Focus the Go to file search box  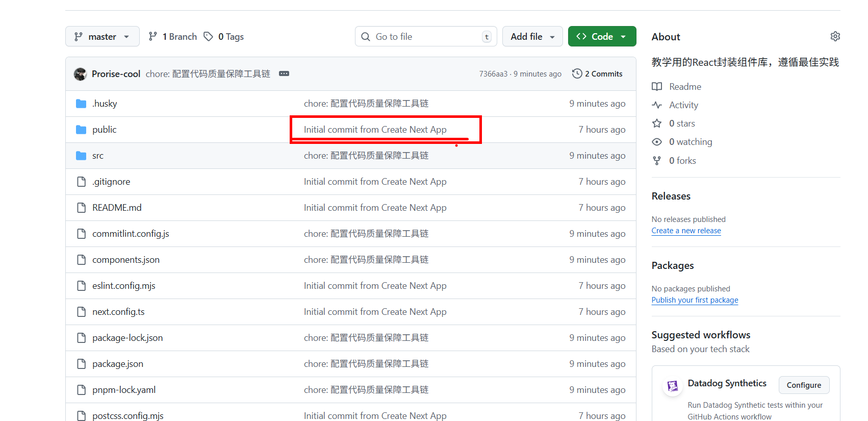(x=426, y=37)
